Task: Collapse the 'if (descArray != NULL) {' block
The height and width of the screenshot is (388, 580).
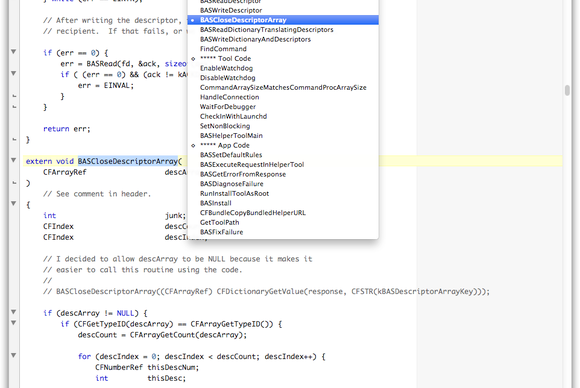Action: (x=14, y=312)
